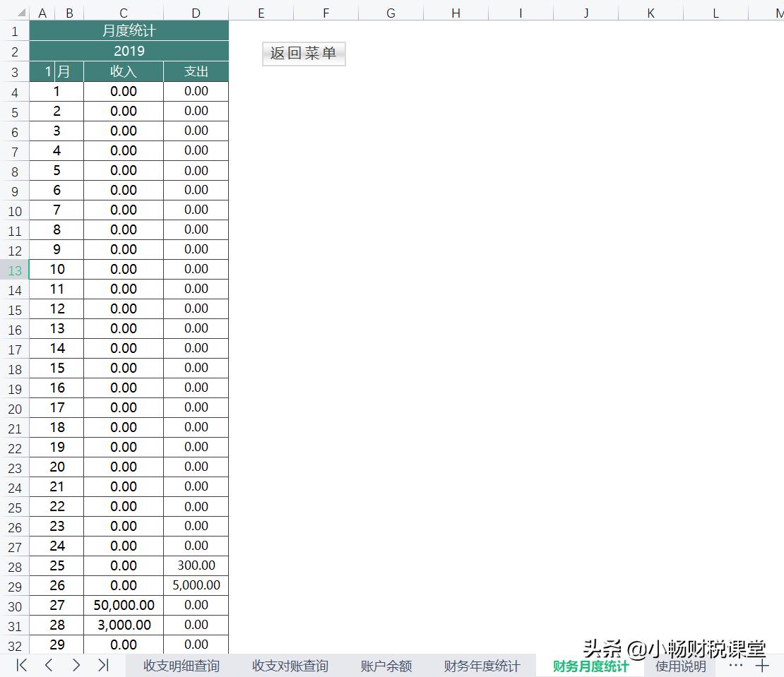Switch to the 收支对账查询 sheet tab
This screenshot has width=784, height=677.
290,665
